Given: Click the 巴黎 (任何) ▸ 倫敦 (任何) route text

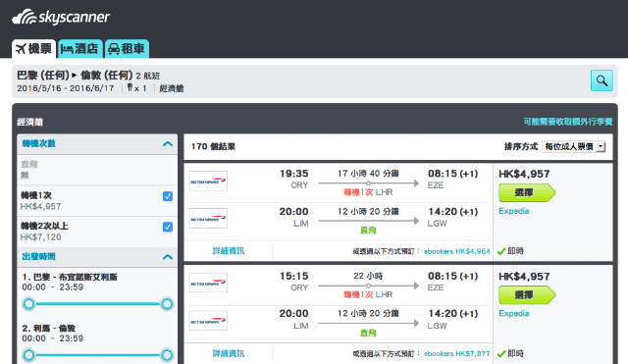Looking at the screenshot, I should pos(75,75).
